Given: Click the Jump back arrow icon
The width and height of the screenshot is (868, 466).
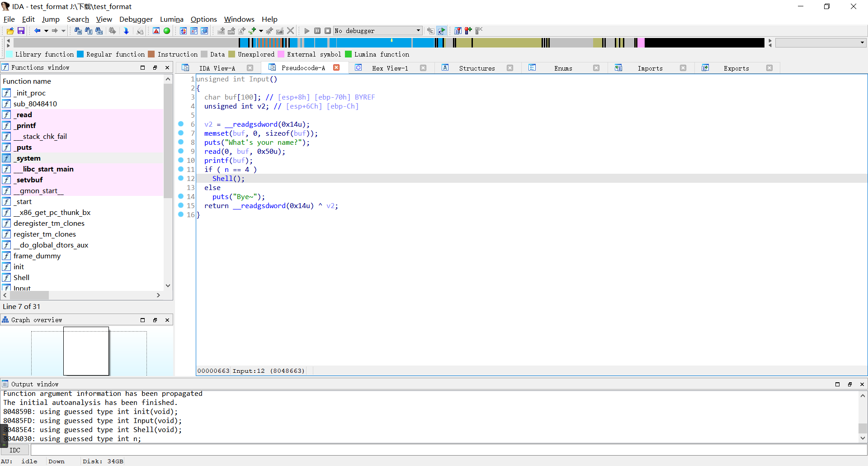Looking at the screenshot, I should click(37, 31).
